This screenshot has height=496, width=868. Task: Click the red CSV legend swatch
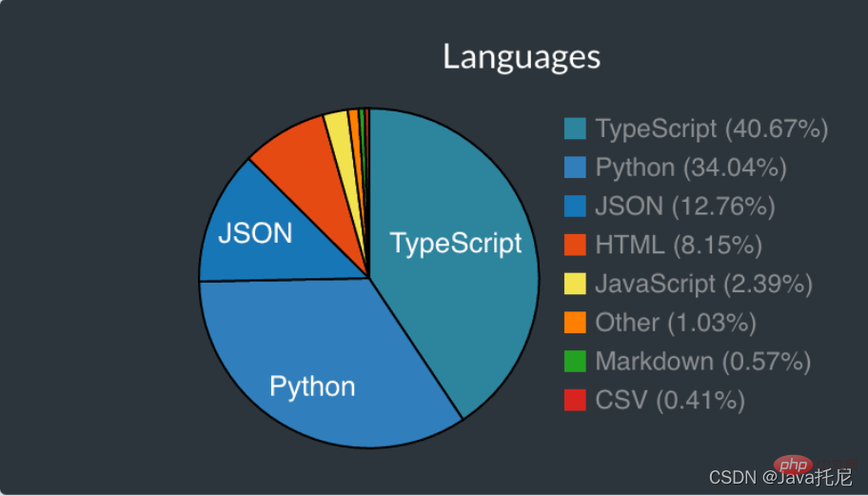click(575, 400)
